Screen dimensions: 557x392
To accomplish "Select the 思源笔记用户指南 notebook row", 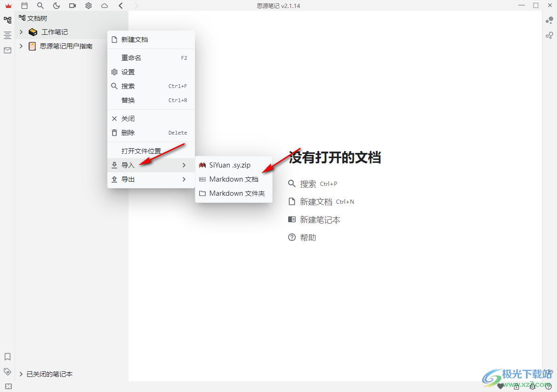I will coord(72,46).
